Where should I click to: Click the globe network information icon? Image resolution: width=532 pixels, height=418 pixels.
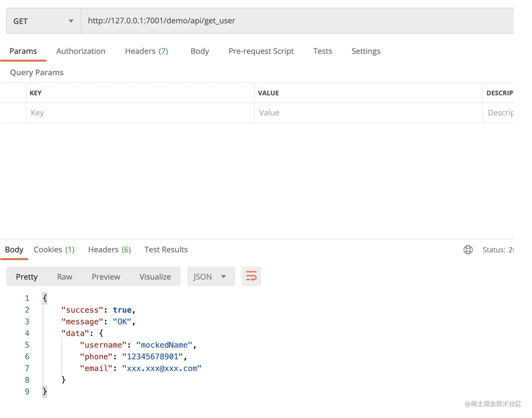(468, 250)
